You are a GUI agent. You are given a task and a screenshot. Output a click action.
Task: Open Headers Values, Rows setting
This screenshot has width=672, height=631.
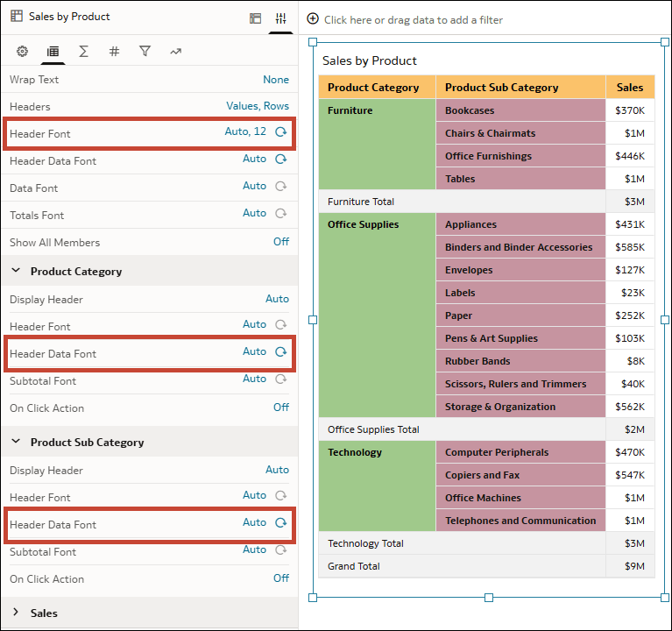[x=257, y=106]
